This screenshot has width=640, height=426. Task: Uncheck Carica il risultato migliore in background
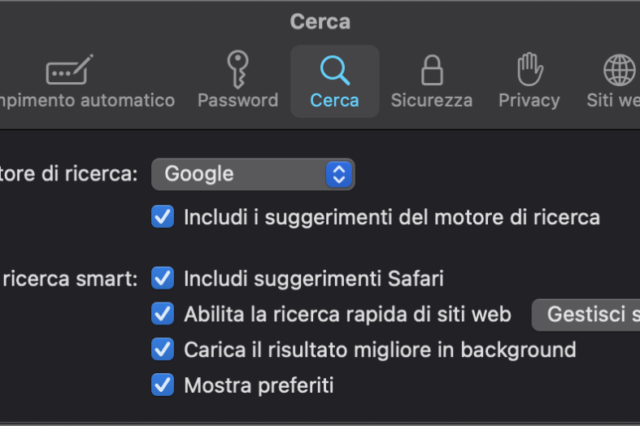point(162,349)
